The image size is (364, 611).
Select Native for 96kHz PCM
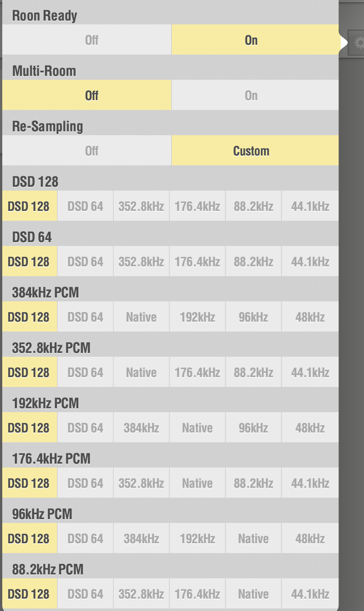pyautogui.click(x=253, y=539)
